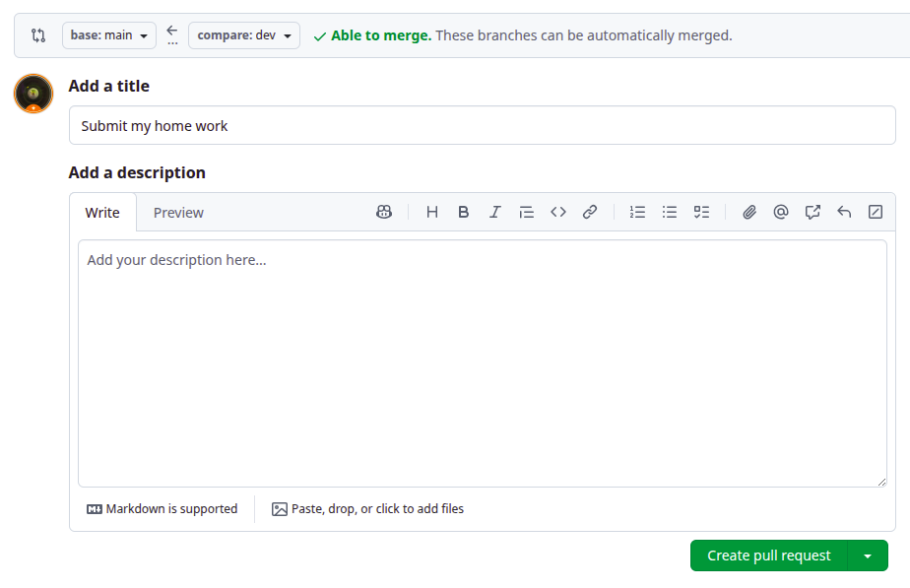Switch between base and compare branches
910x588 pixels.
click(x=38, y=34)
